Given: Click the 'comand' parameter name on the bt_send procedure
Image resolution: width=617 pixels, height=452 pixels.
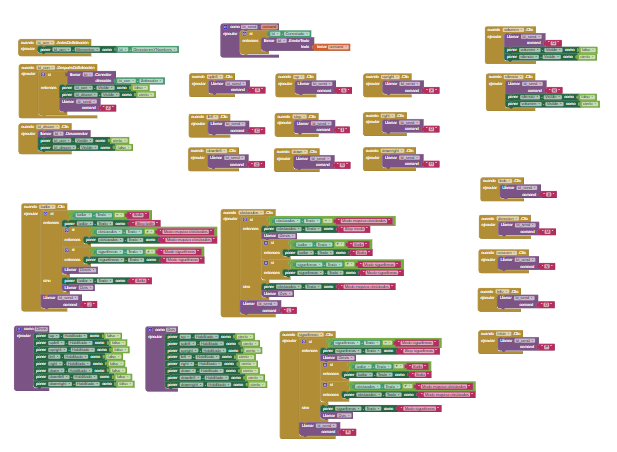Looking at the screenshot, I should point(270,26).
